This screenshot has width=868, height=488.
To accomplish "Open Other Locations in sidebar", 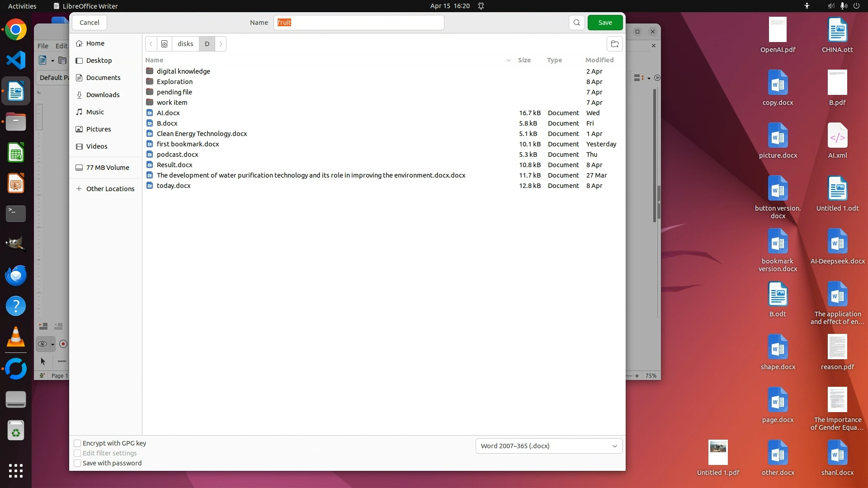I will point(110,189).
